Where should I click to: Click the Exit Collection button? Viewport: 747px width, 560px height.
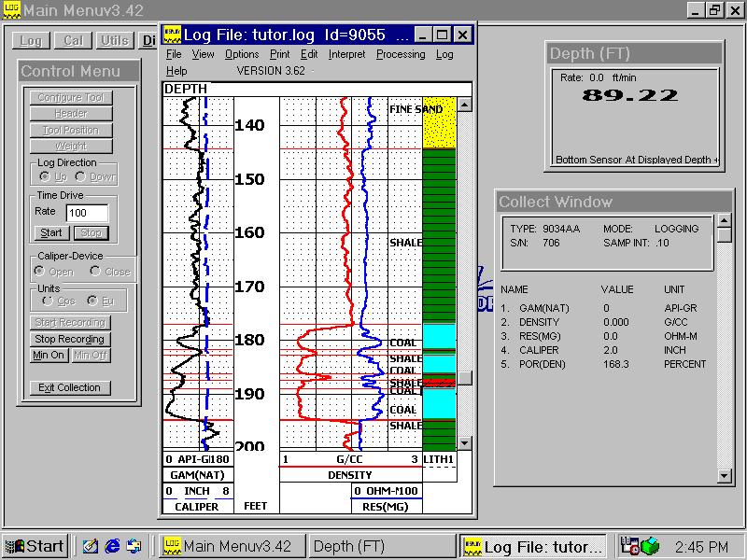click(70, 387)
